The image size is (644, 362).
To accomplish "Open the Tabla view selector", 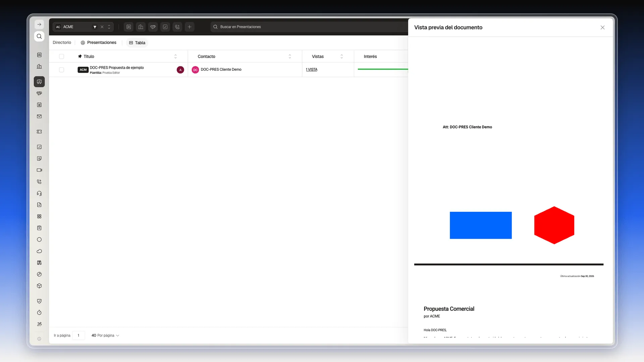I will click(137, 43).
